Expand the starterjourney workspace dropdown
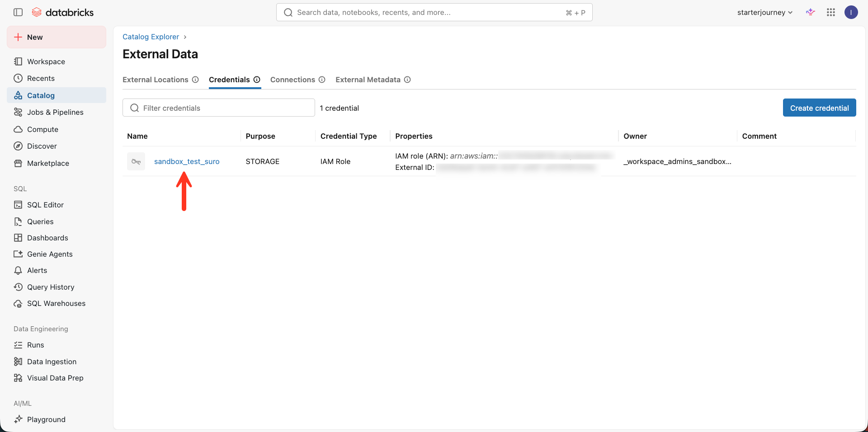The height and width of the screenshot is (432, 868). tap(765, 12)
